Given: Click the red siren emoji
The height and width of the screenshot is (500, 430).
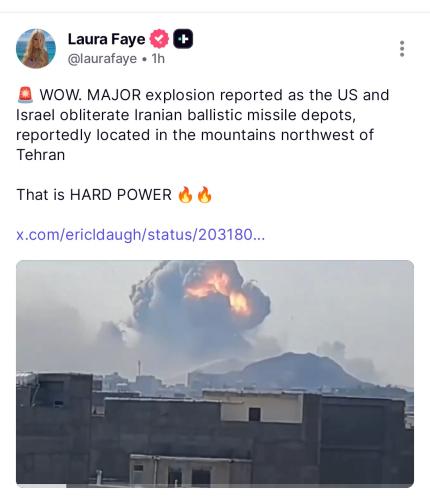Looking at the screenshot, I should tap(25, 95).
